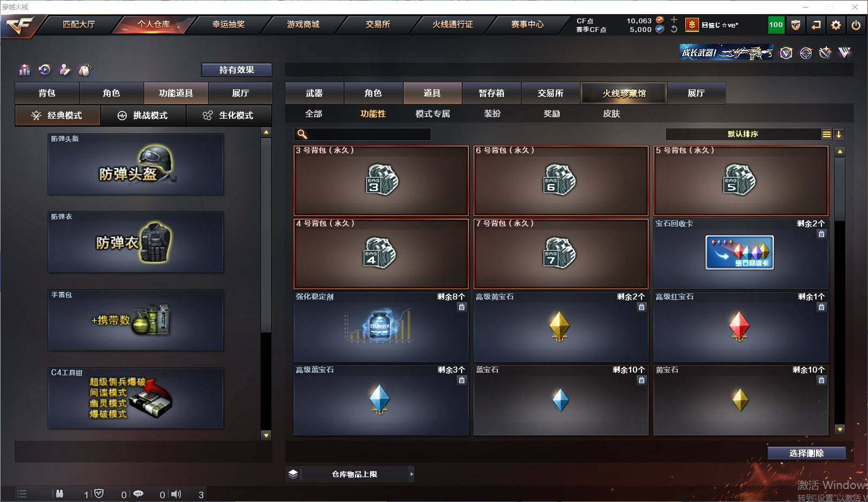Image resolution: width=868 pixels, height=502 pixels.
Task: Click the inventory search field
Action: [x=362, y=134]
